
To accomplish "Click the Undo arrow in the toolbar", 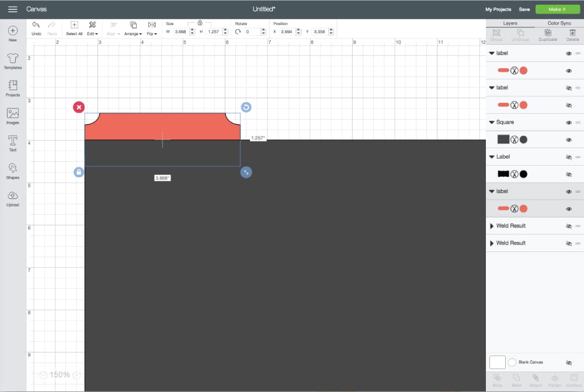I will pyautogui.click(x=36, y=25).
